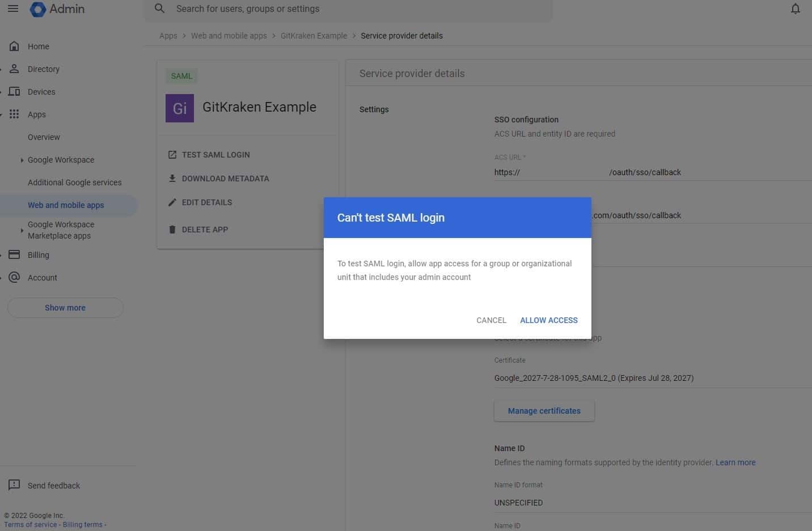Image resolution: width=812 pixels, height=531 pixels.
Task: Open the Certificate selection dropdown
Action: pos(653,378)
